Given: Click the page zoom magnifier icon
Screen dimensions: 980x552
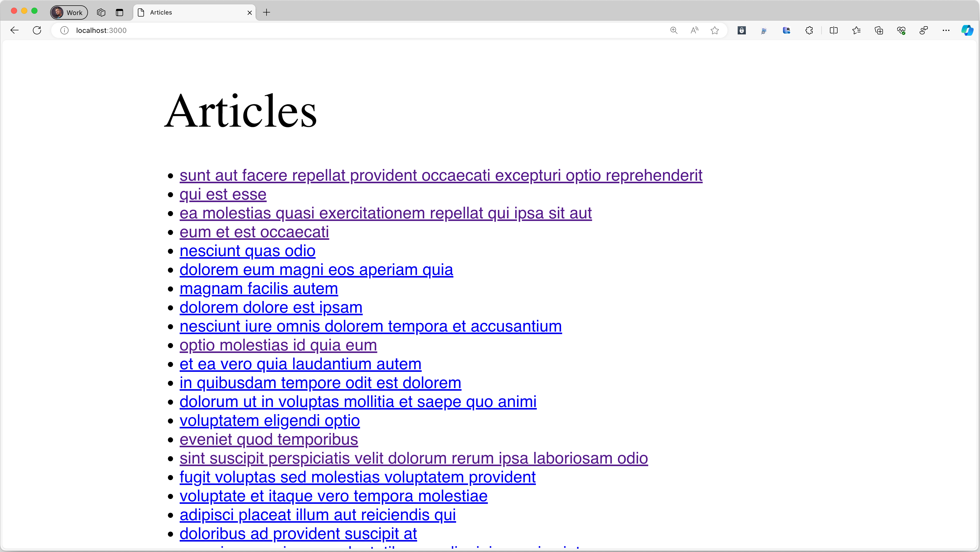Looking at the screenshot, I should (x=674, y=30).
